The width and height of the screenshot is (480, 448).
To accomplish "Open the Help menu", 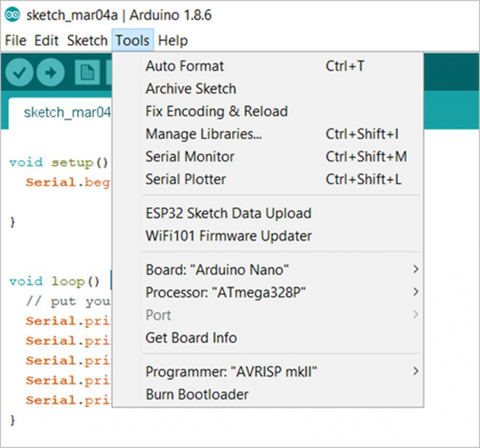I will pyautogui.click(x=173, y=40).
